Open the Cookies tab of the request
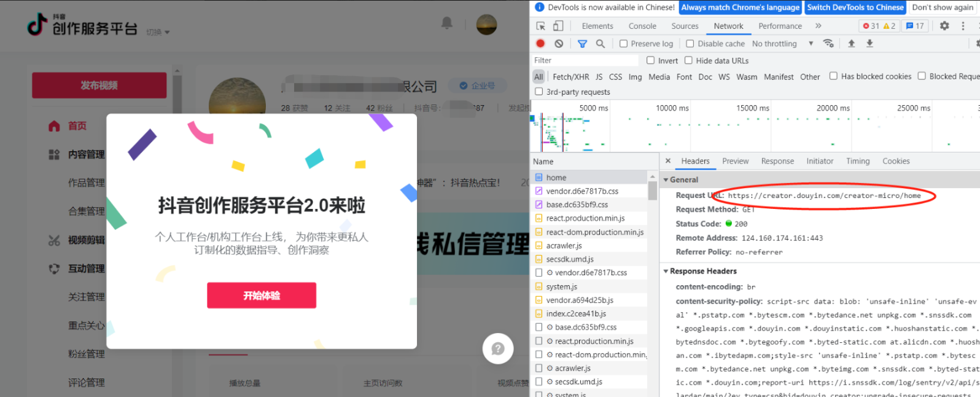This screenshot has width=980, height=397. coord(896,161)
